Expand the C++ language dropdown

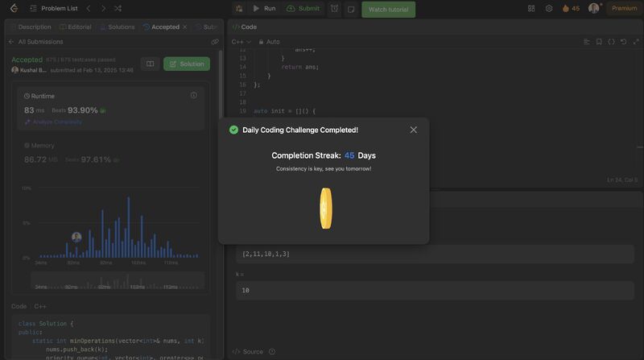tap(242, 41)
